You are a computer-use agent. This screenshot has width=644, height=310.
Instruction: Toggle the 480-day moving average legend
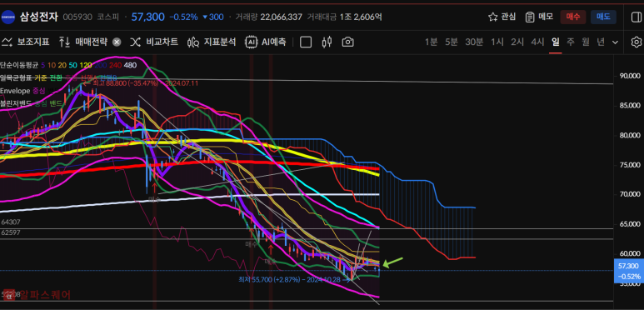[130, 65]
